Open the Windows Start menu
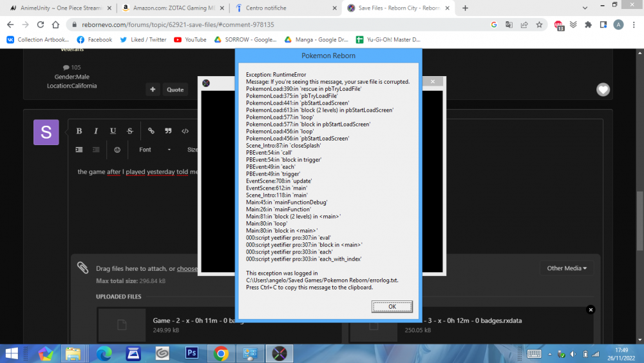Screen dimensions: 644x363 pos(12,353)
